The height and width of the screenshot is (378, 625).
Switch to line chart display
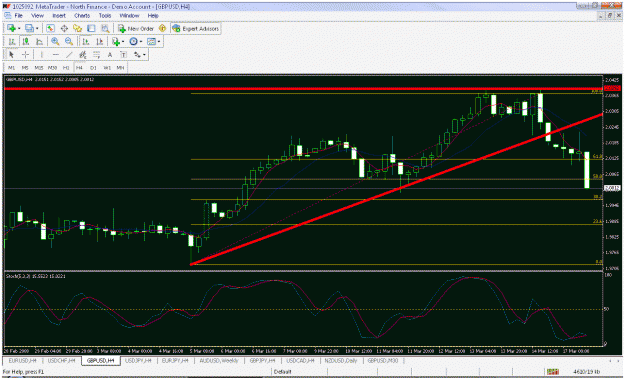[x=39, y=41]
